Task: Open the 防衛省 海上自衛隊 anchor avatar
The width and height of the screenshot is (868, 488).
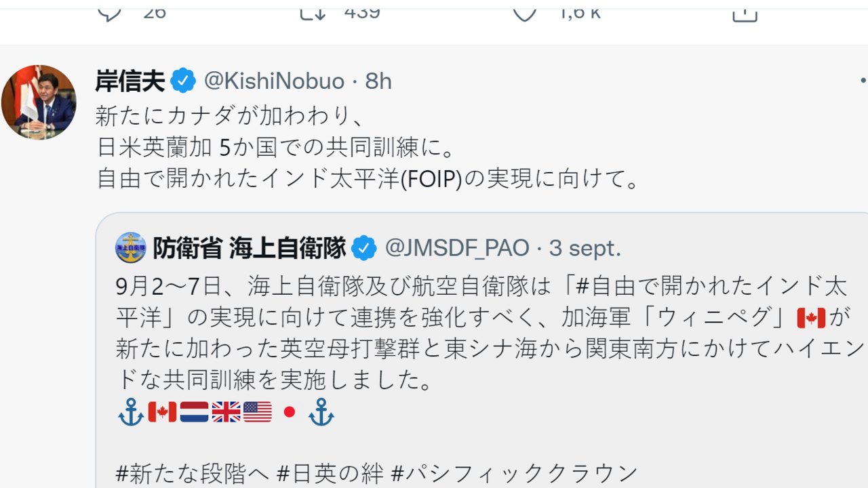Action: pyautogui.click(x=131, y=248)
